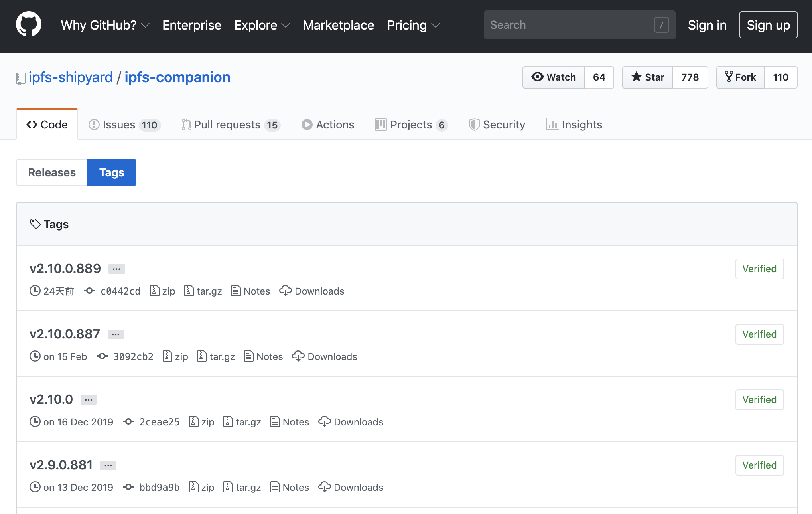
Task: Download tar.gz for v2.9.0.881
Action: (x=242, y=487)
